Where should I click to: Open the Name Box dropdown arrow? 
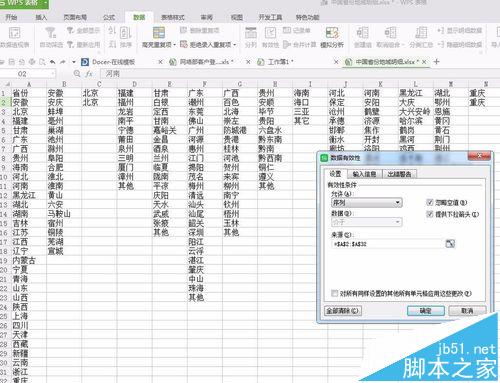point(53,74)
